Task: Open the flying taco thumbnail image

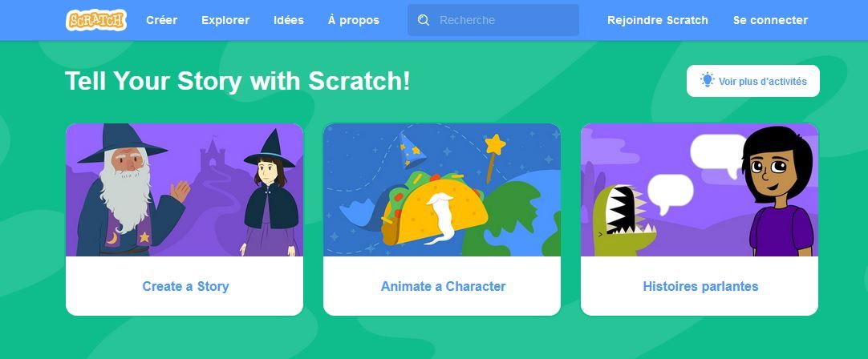Action: (x=442, y=190)
